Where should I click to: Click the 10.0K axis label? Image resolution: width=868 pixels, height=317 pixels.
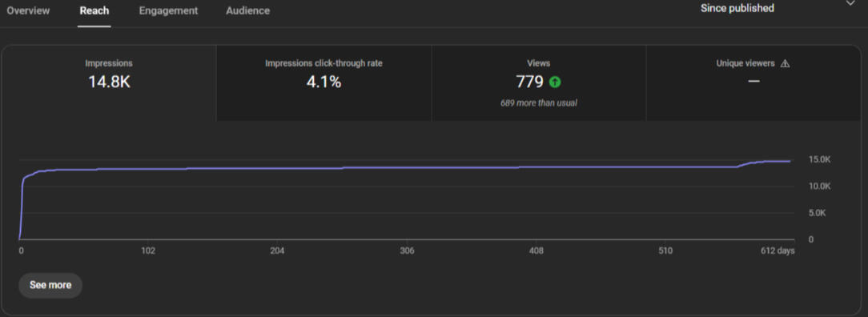tap(820, 187)
